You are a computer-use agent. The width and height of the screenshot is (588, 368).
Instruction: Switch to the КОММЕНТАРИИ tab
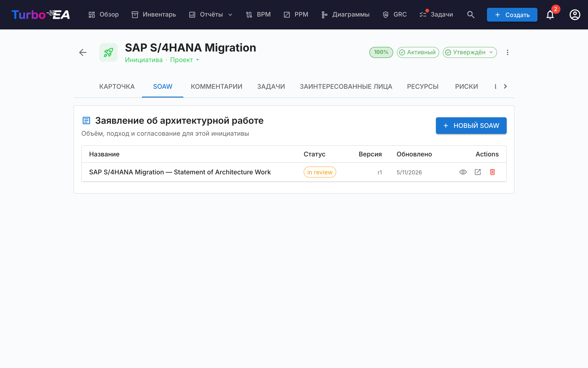[x=217, y=86]
